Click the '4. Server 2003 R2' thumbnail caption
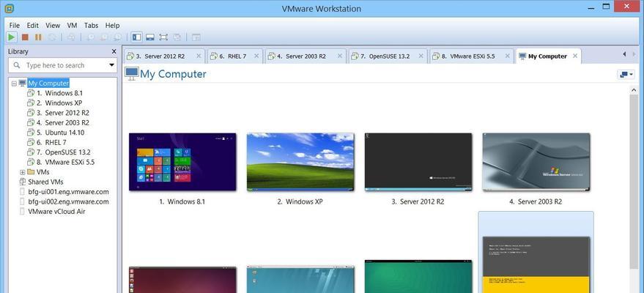 point(536,202)
